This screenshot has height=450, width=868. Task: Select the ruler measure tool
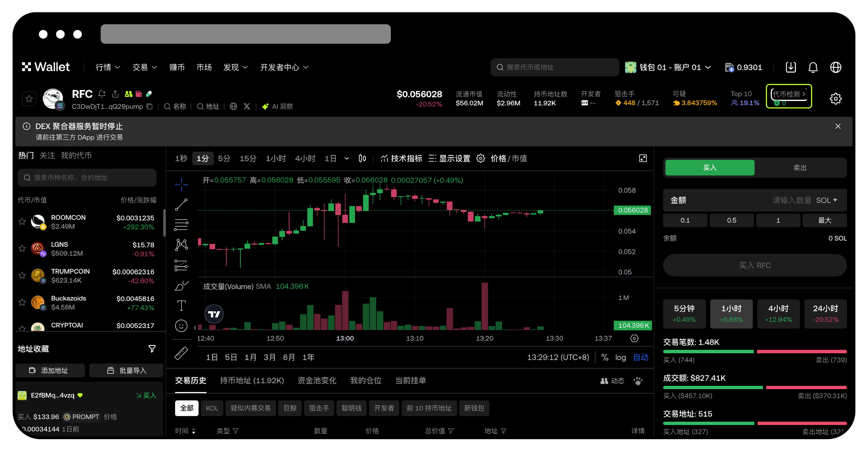(181, 353)
